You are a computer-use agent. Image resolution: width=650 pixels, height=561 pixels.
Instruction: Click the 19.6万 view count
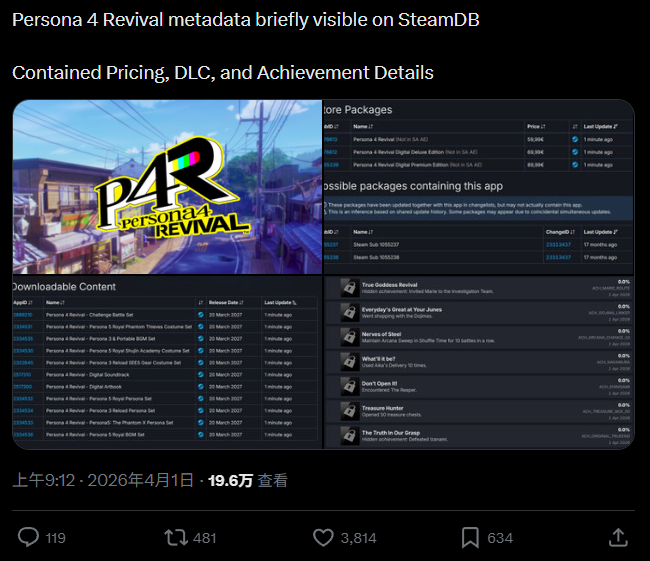[x=230, y=481]
